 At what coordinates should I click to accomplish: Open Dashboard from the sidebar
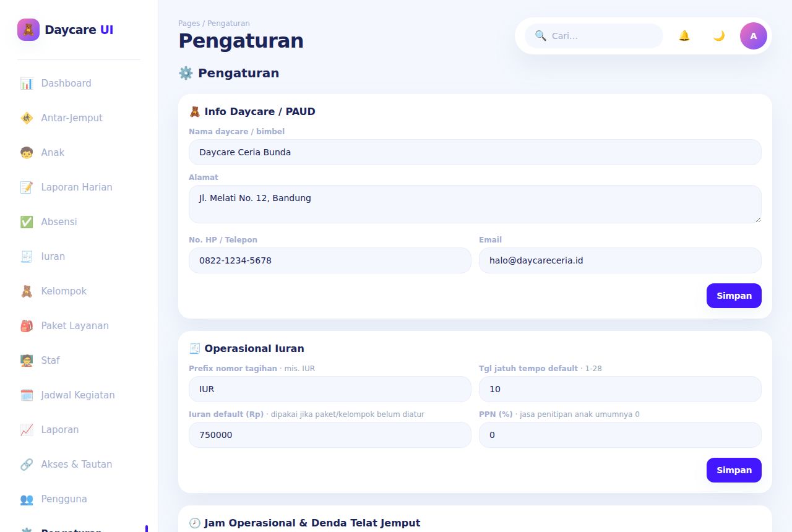79,84
